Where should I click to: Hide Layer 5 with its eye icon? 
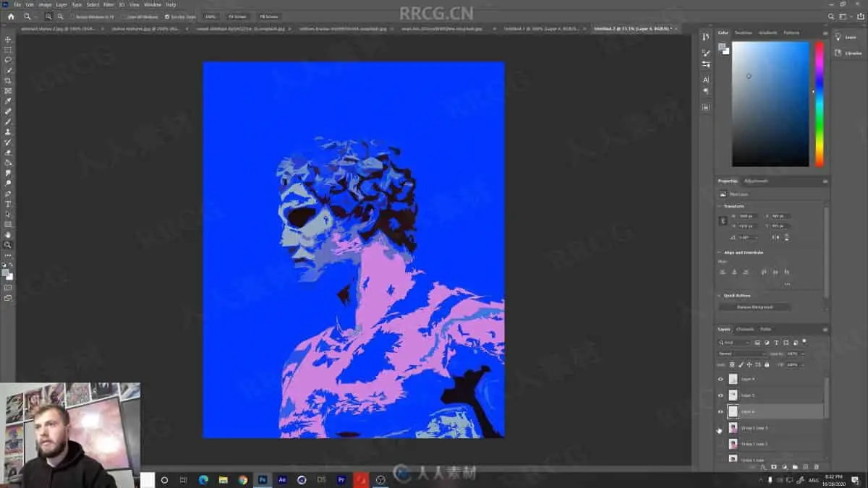720,395
